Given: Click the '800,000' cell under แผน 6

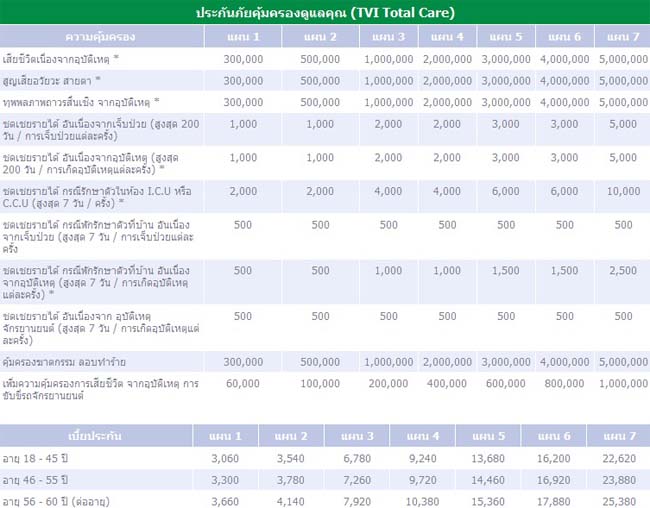Looking at the screenshot, I should (565, 384).
